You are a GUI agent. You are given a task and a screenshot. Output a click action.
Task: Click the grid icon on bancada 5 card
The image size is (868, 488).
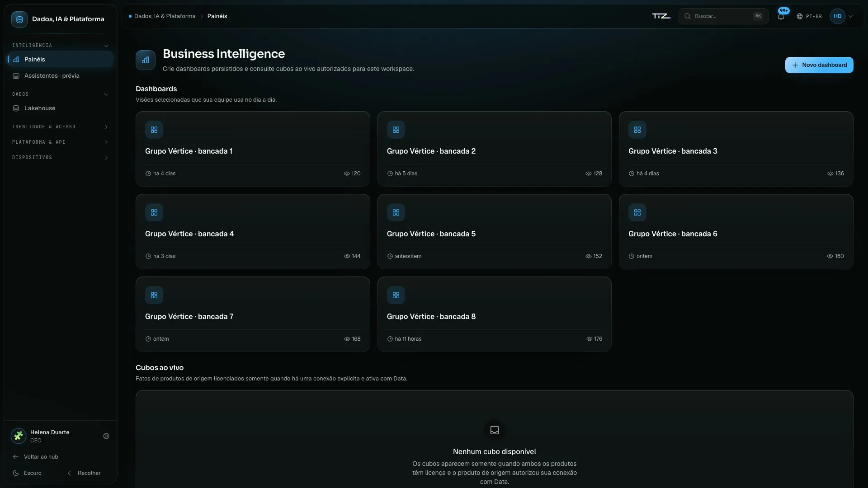tap(396, 213)
